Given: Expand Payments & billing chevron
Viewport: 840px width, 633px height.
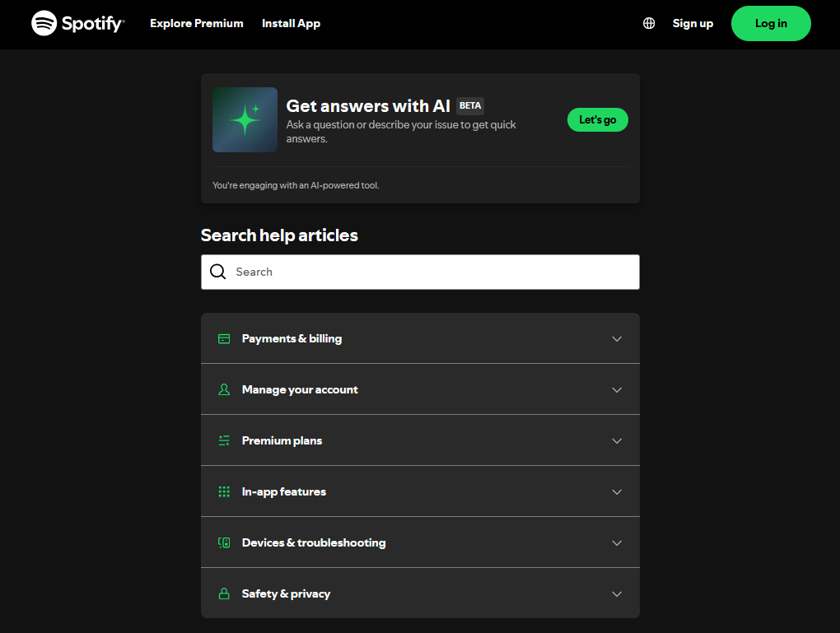Looking at the screenshot, I should coord(617,338).
